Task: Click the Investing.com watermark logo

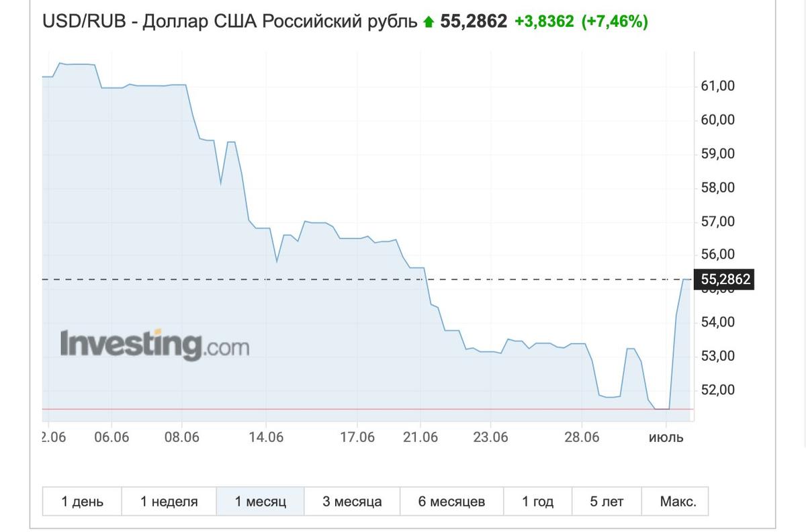Action: point(156,343)
